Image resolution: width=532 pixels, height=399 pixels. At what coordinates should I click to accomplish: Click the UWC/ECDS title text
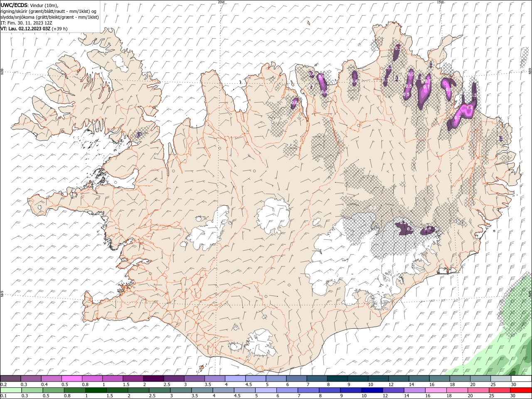(14, 5)
